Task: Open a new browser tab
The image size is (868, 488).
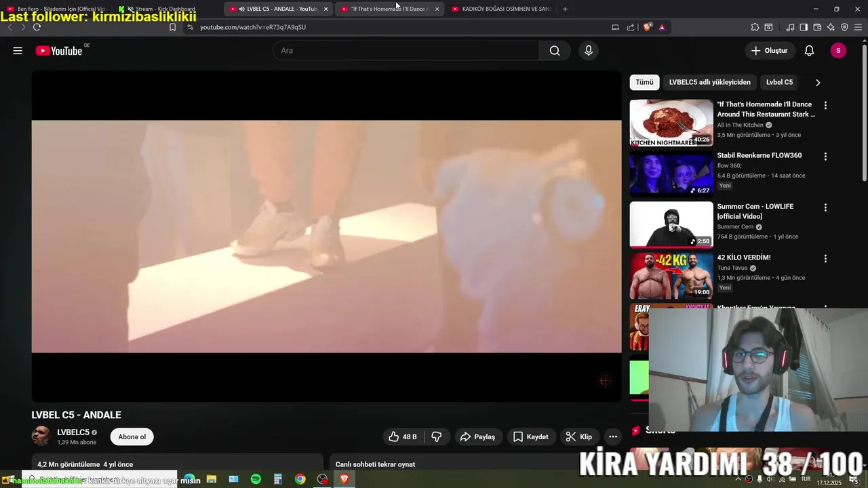Action: tap(565, 9)
